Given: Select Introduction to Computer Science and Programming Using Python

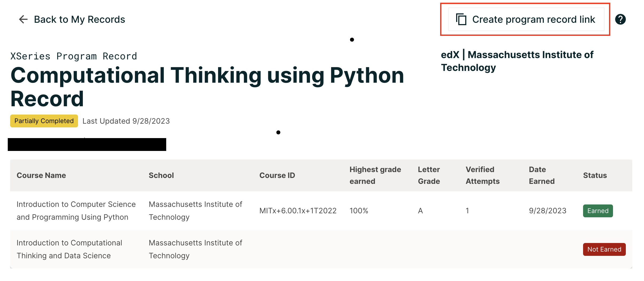Looking at the screenshot, I should (76, 211).
